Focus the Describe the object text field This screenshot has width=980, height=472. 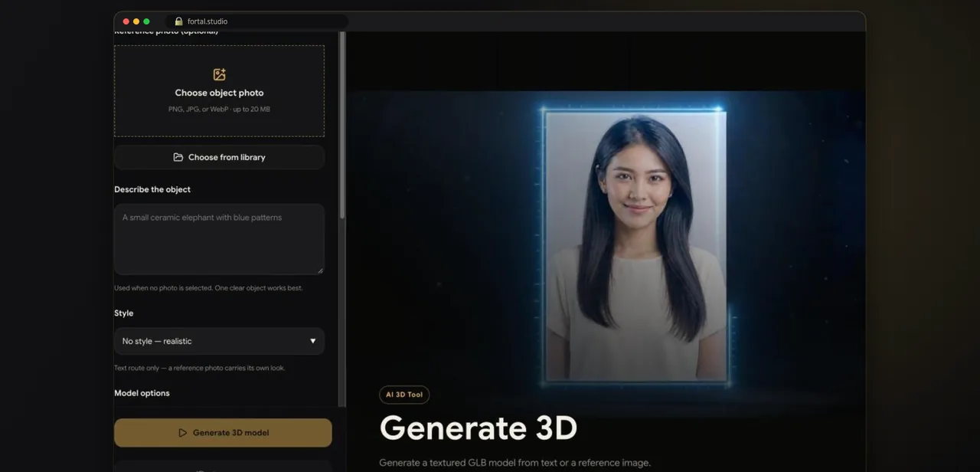(219, 239)
